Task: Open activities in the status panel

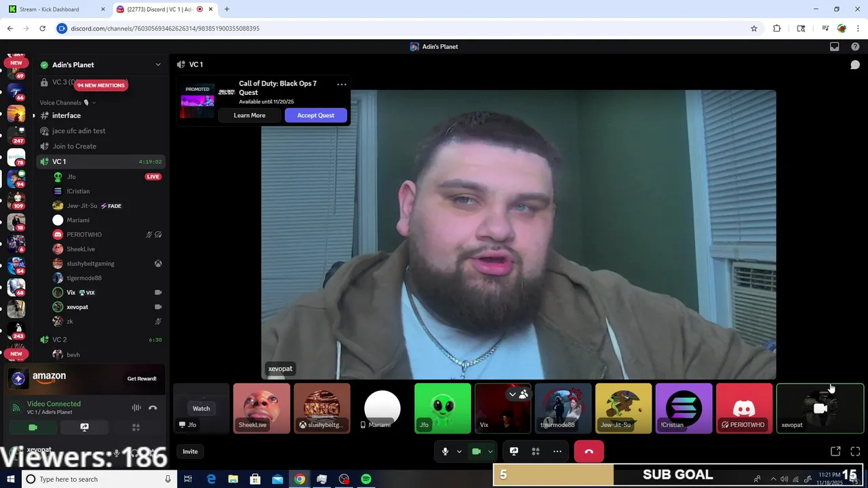Action: click(x=136, y=427)
